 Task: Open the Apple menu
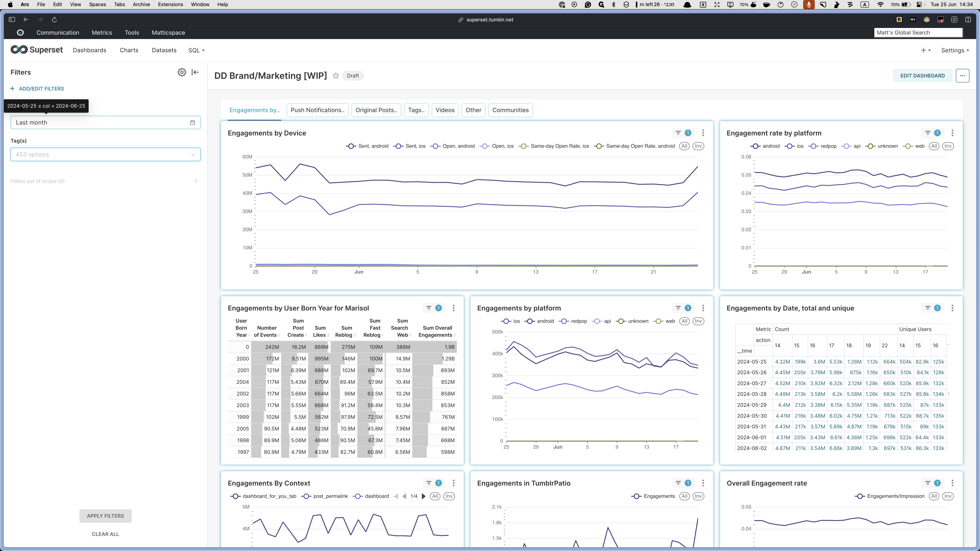coord(10,5)
